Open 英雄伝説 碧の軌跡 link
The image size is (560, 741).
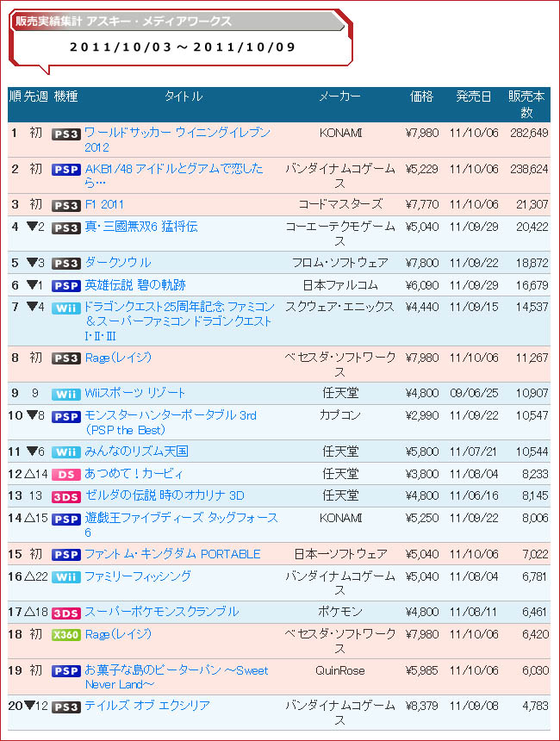pyautogui.click(x=135, y=285)
